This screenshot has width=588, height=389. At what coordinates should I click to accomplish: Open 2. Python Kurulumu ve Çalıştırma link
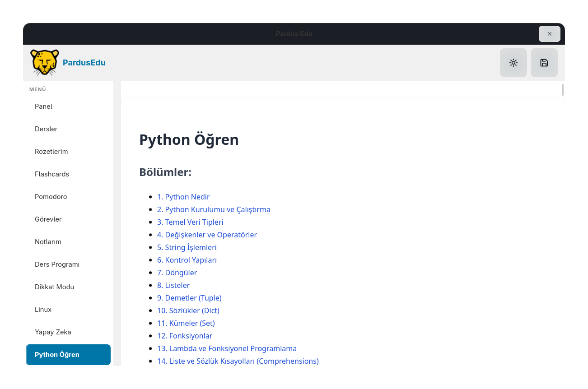click(214, 209)
